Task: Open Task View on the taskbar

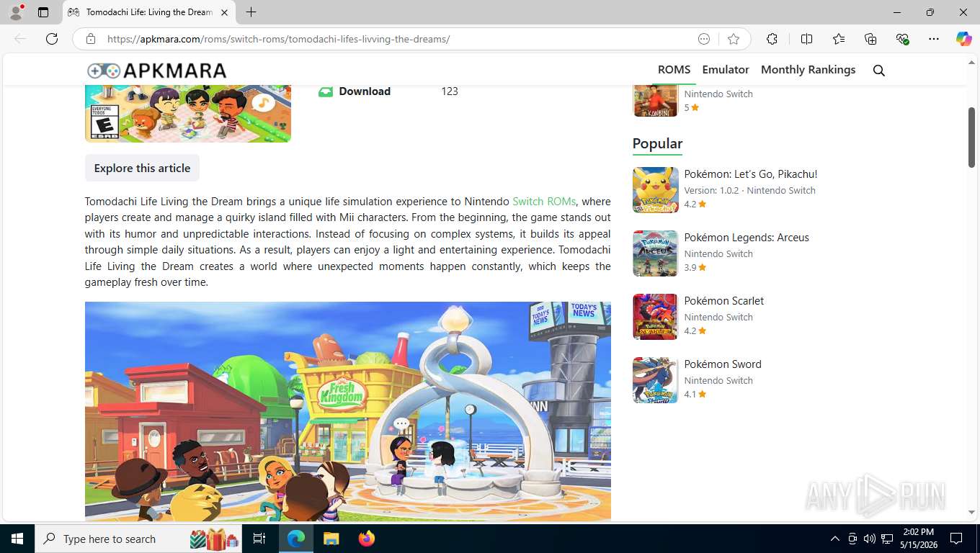Action: (259, 539)
